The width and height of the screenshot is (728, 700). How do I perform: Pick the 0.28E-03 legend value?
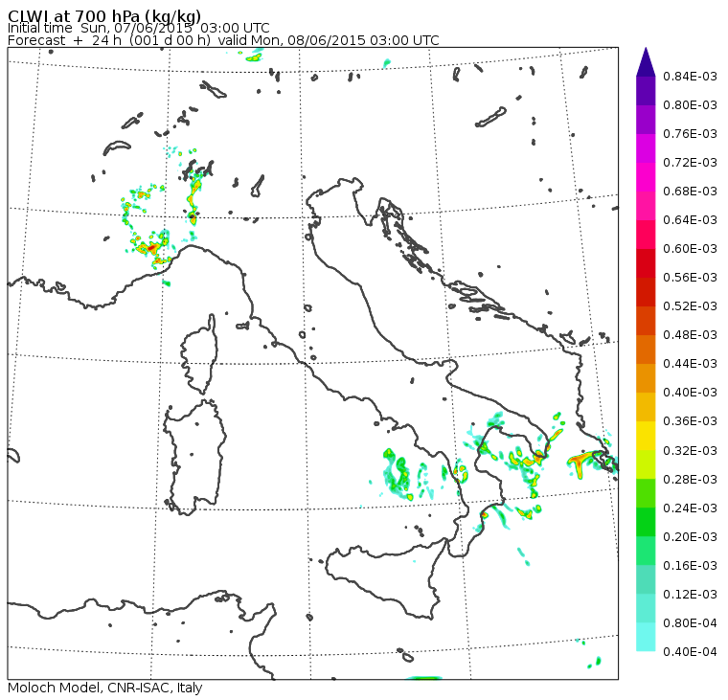coord(690,480)
